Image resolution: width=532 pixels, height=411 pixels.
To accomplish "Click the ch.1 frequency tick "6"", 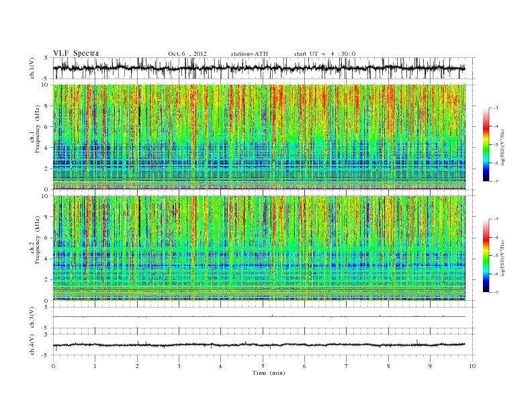I will pyautogui.click(x=46, y=127).
